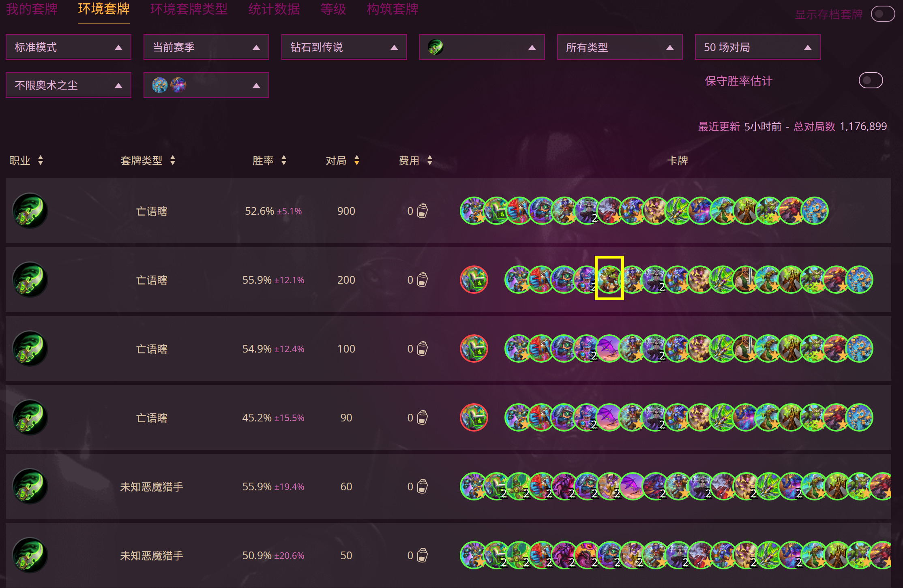Image resolution: width=903 pixels, height=588 pixels.
Task: Click the 54.9% win rate value
Action: [x=257, y=349]
